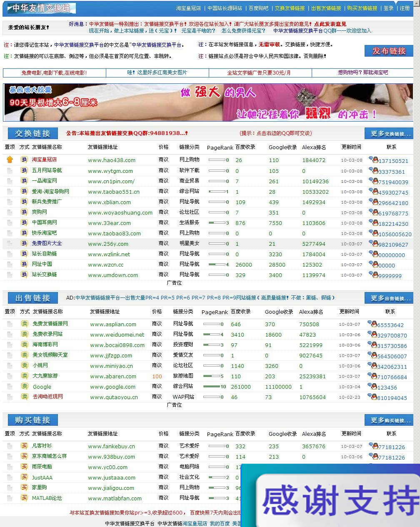Open QQ chat icon for 564506007
Image resolution: width=420 pixels, height=527 pixels.
(x=372, y=355)
